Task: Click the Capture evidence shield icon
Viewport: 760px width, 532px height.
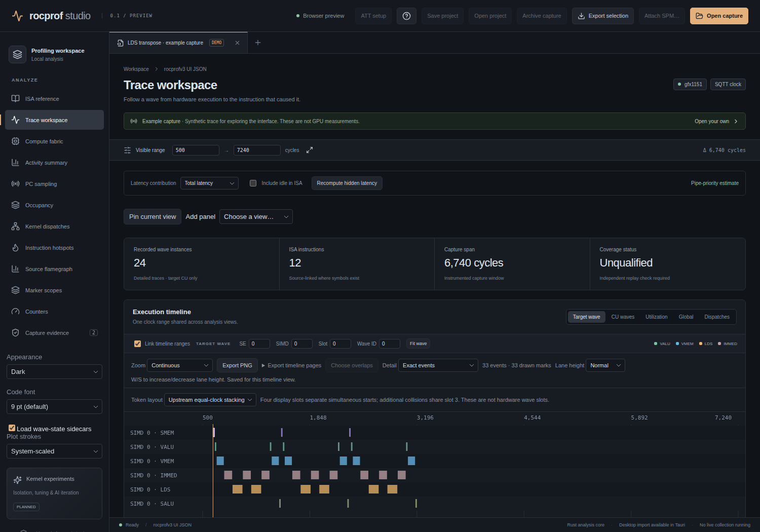Action: tap(16, 333)
